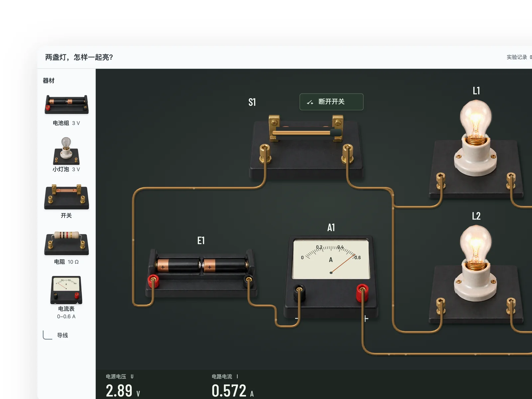Select the wire (导线) tool
This screenshot has height=399, width=532.
click(56, 335)
